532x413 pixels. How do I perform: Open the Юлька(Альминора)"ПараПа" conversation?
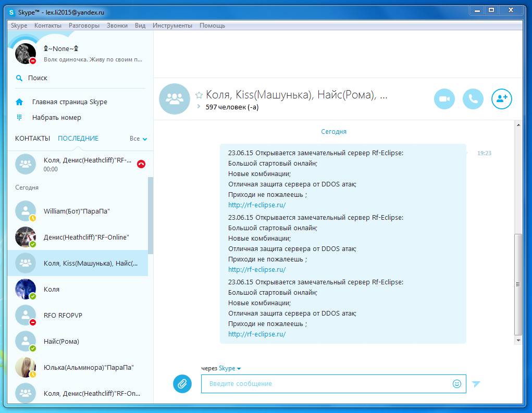click(78, 367)
